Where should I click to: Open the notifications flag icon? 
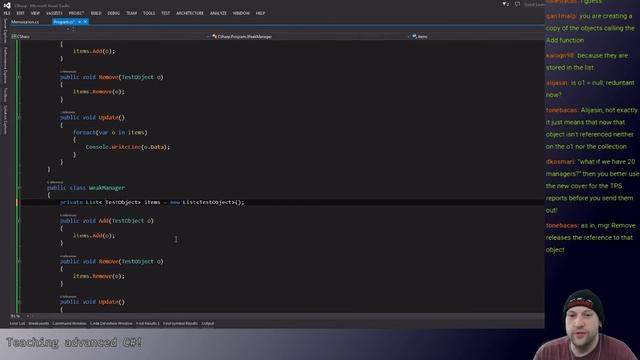[505, 4]
